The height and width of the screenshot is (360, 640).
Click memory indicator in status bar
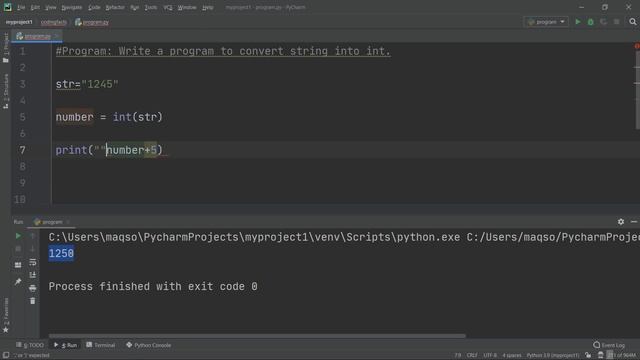point(622,356)
